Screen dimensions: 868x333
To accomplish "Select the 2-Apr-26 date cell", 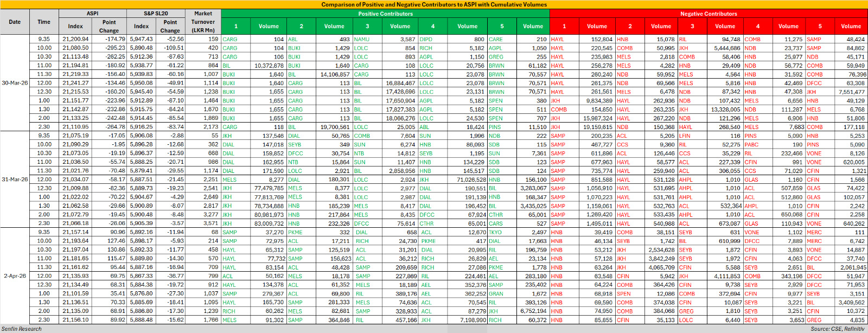I will (15, 276).
